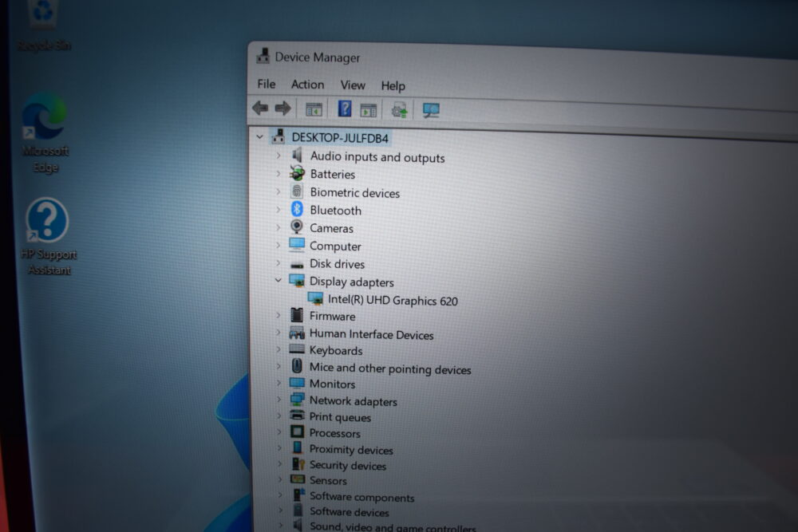Expand the Batteries category chevron
Viewport: 798px width, 532px height.
(279, 173)
